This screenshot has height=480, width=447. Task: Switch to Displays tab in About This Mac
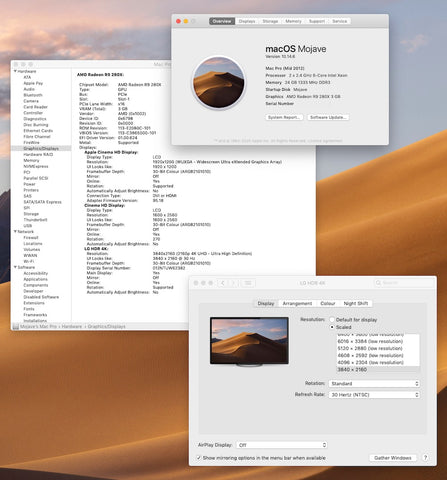coord(247,21)
